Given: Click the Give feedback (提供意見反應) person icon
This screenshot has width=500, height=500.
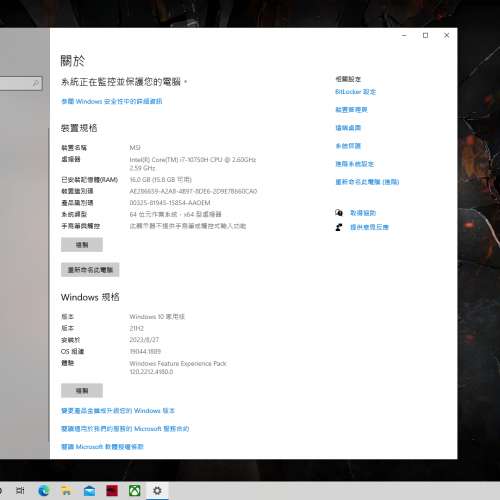Looking at the screenshot, I should pyautogui.click(x=339, y=227).
